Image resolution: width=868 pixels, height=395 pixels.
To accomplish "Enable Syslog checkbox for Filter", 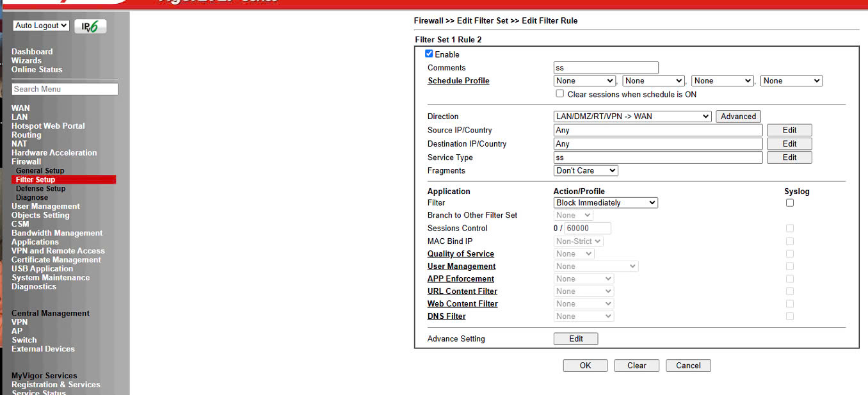I will pos(789,203).
